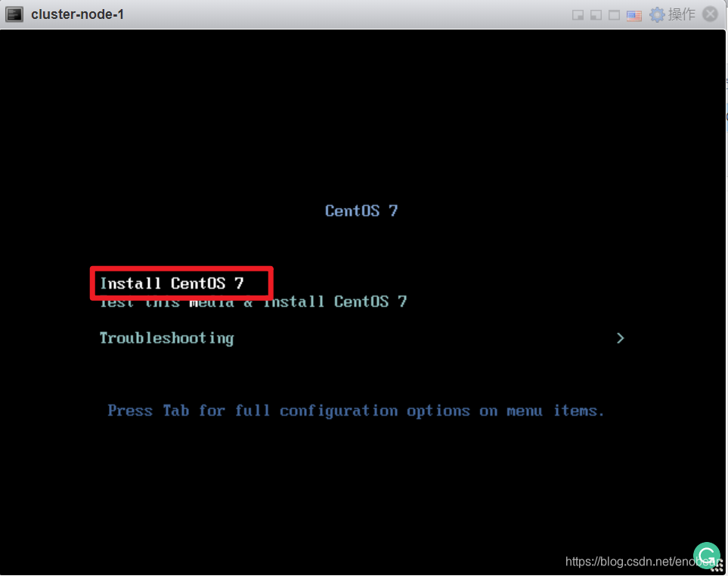The width and height of the screenshot is (728, 576).
Task: Click the green Grammarly icon
Action: [x=707, y=556]
